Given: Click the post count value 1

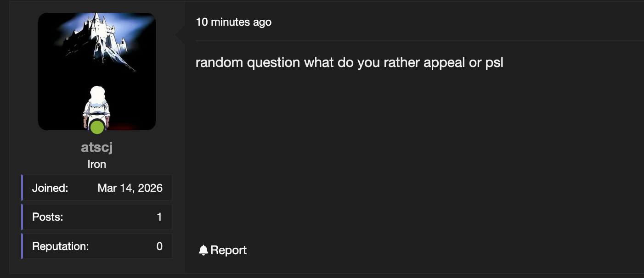Looking at the screenshot, I should click(x=159, y=217).
